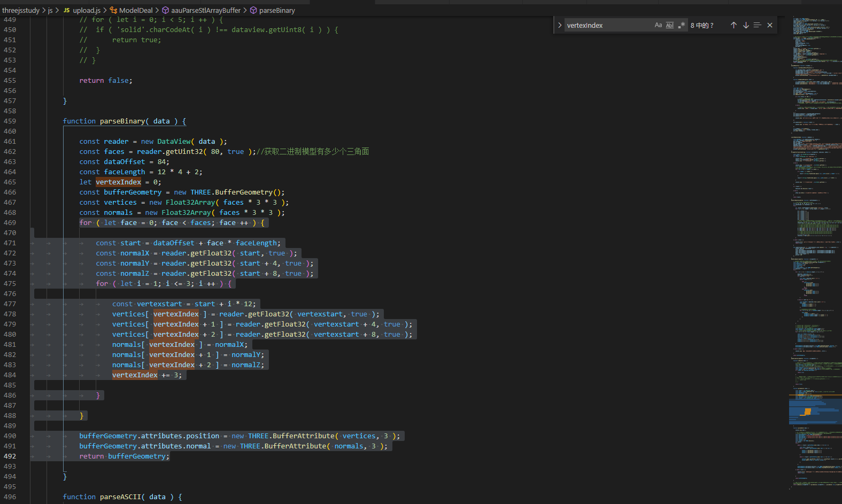Click the JS file icon in breadcrumb

pyautogui.click(x=67, y=10)
